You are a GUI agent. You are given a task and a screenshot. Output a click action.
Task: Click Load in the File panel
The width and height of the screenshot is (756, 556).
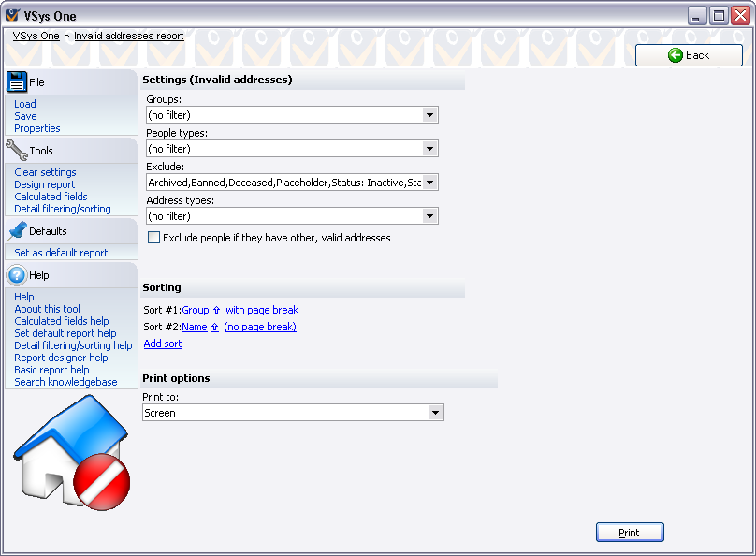pyautogui.click(x=25, y=104)
